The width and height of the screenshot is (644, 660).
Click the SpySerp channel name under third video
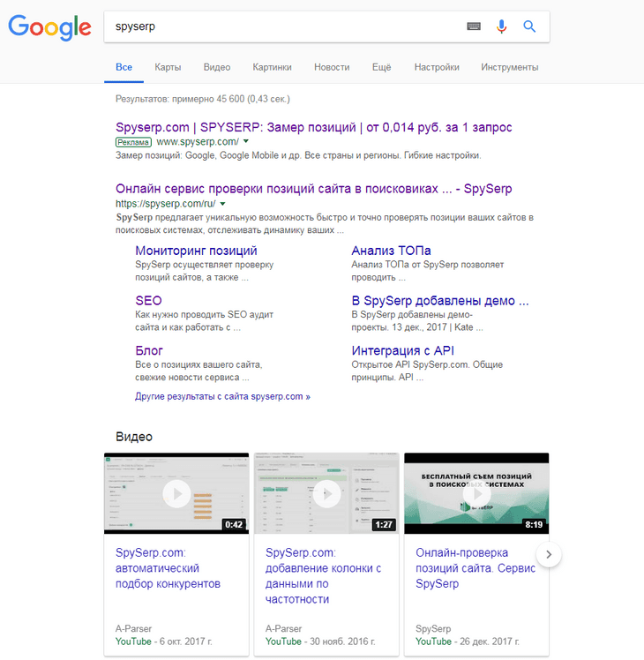pos(433,629)
